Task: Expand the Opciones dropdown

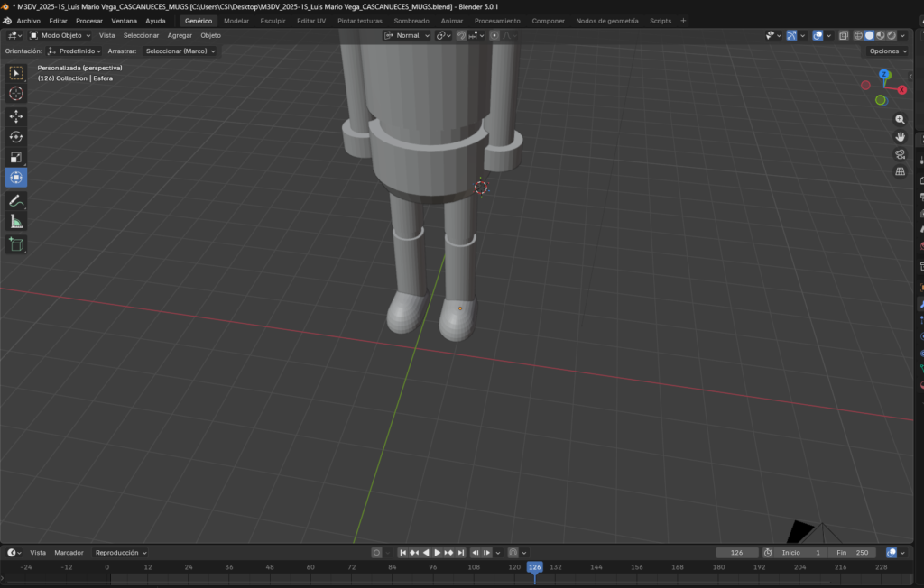Action: point(888,51)
